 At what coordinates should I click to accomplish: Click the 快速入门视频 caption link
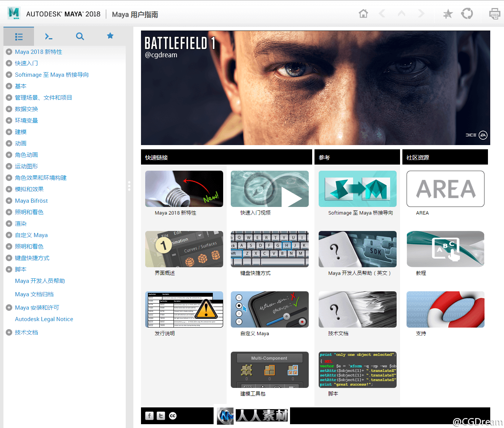(x=255, y=213)
